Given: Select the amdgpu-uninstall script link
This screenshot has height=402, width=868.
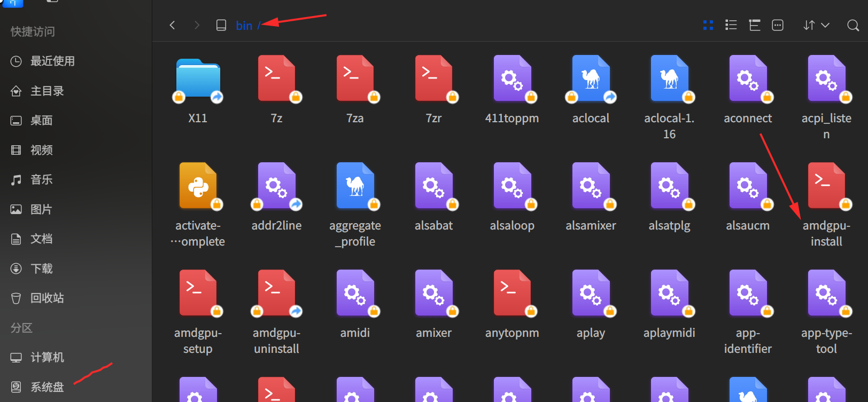Looking at the screenshot, I should pyautogui.click(x=276, y=294).
